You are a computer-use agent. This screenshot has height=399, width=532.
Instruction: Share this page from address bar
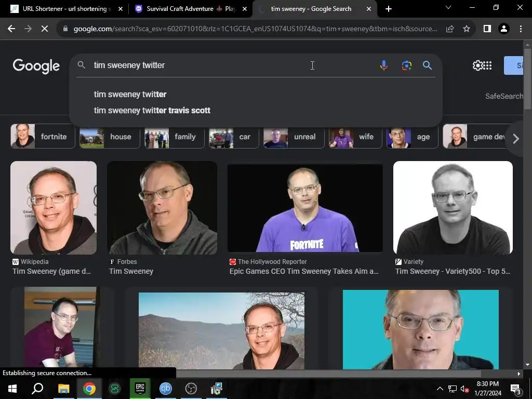450,29
